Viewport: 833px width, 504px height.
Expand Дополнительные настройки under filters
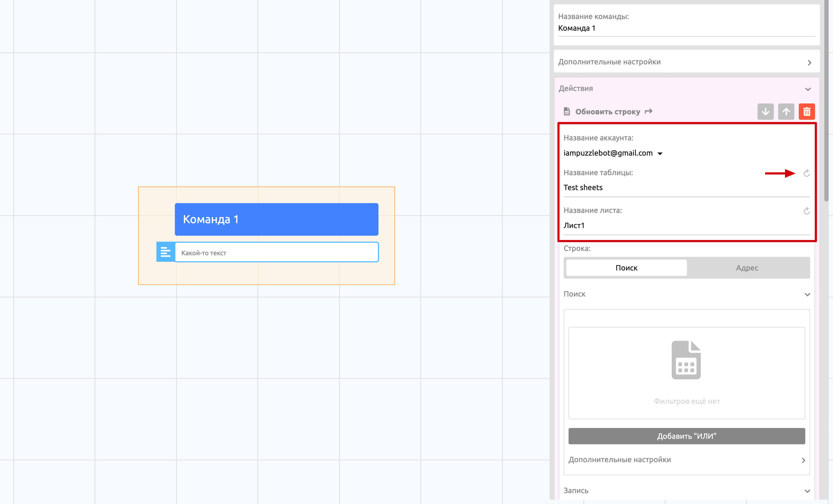click(x=687, y=460)
